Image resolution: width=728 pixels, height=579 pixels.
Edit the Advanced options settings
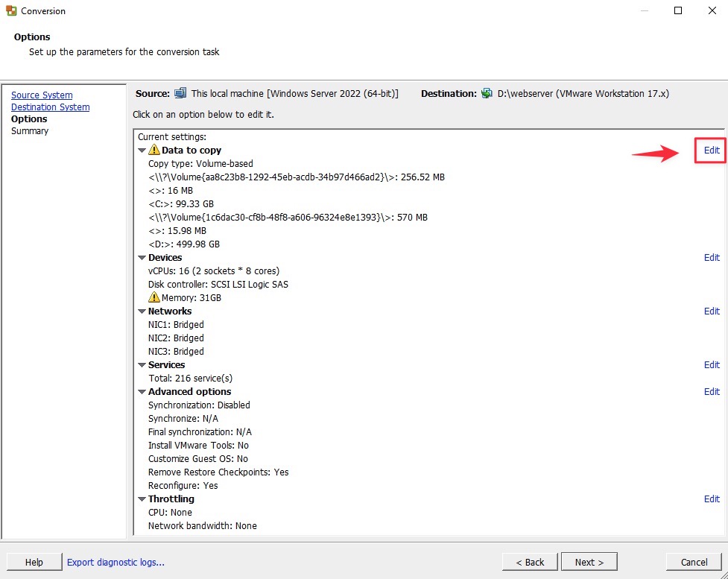point(712,391)
